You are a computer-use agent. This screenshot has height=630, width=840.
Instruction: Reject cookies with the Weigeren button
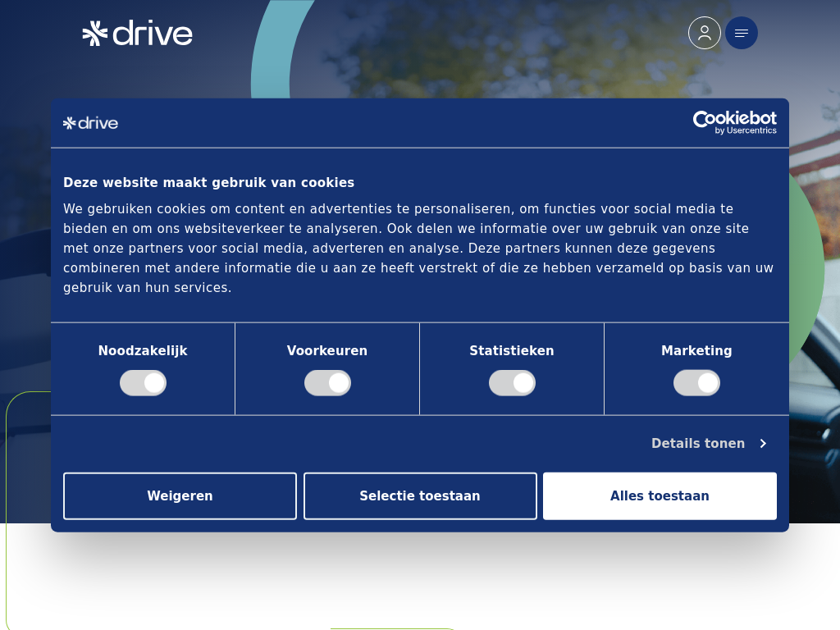coord(180,496)
